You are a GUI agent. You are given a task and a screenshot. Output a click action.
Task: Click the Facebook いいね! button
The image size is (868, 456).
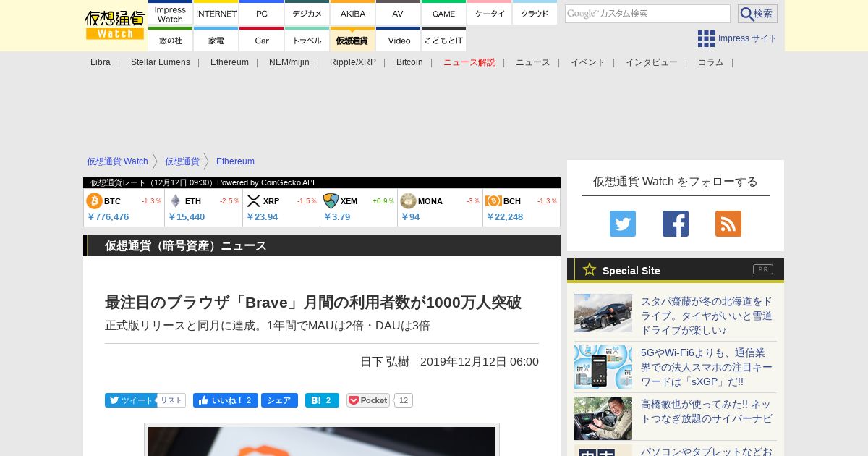click(225, 400)
